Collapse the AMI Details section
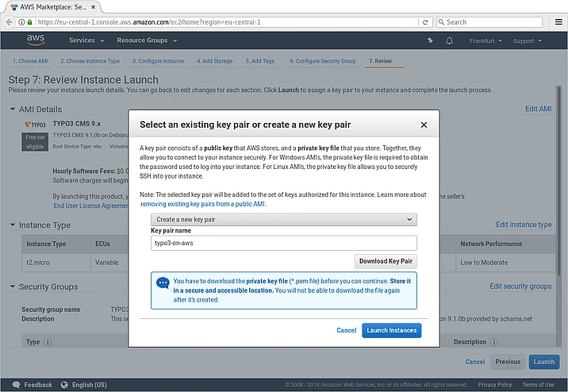The width and height of the screenshot is (568, 392). click(x=12, y=110)
